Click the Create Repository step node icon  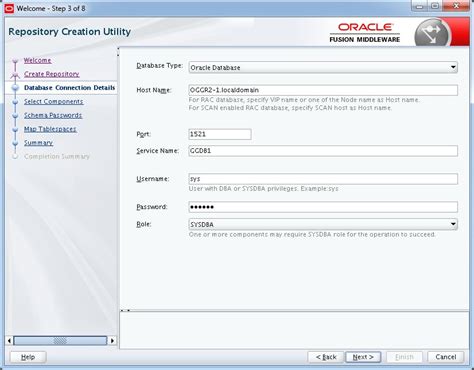click(x=15, y=75)
